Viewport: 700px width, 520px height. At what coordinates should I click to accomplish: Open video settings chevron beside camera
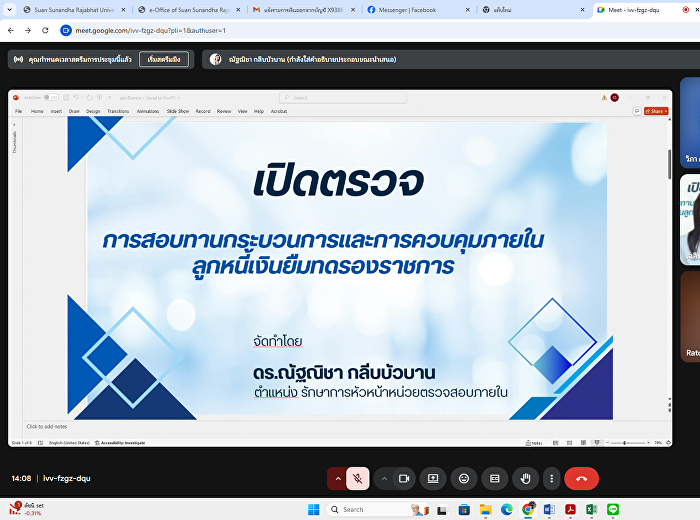(x=384, y=478)
